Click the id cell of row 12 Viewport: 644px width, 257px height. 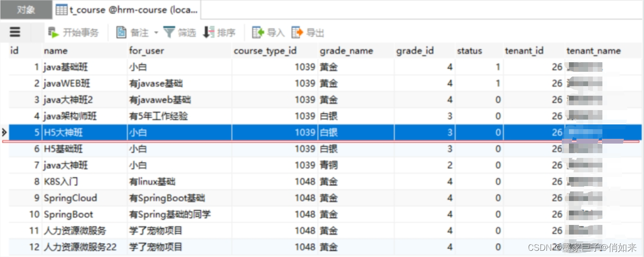pyautogui.click(x=25, y=247)
